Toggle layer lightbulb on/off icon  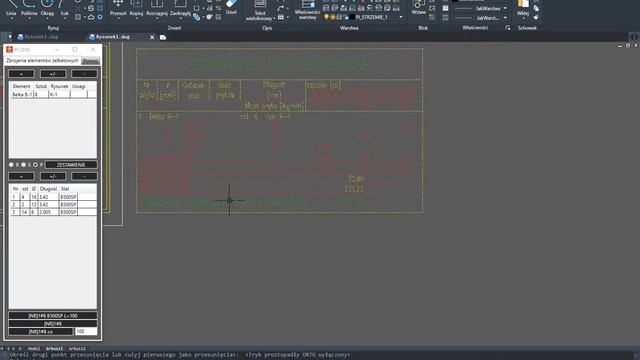point(326,17)
